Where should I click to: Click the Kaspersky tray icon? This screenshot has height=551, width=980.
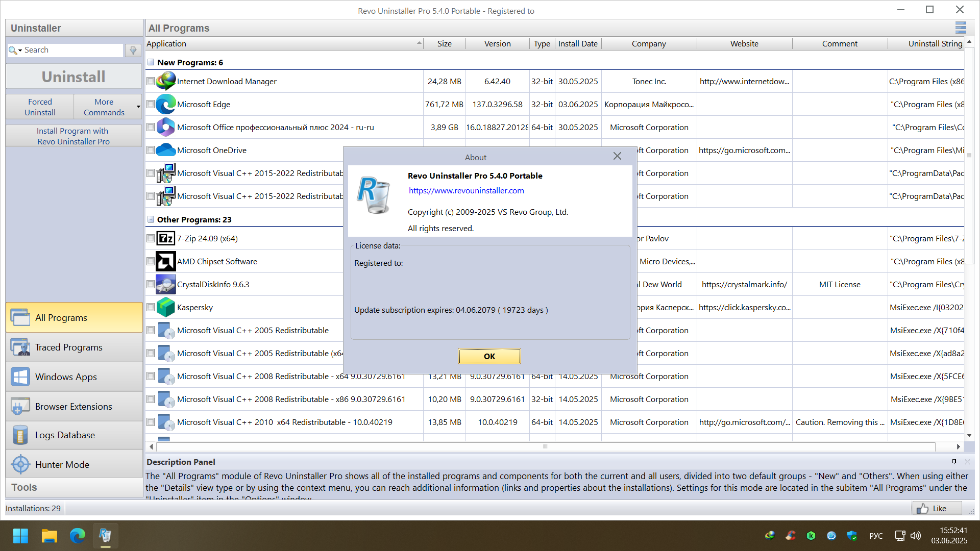click(x=811, y=536)
